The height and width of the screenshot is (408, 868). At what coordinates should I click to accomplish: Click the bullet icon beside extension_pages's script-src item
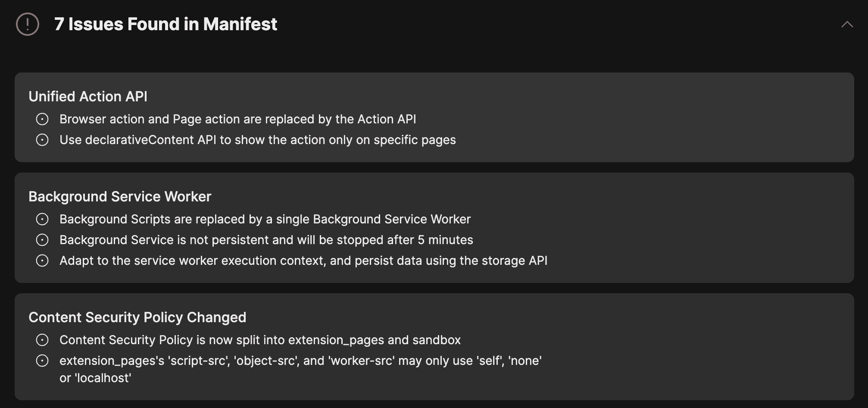[x=42, y=361]
